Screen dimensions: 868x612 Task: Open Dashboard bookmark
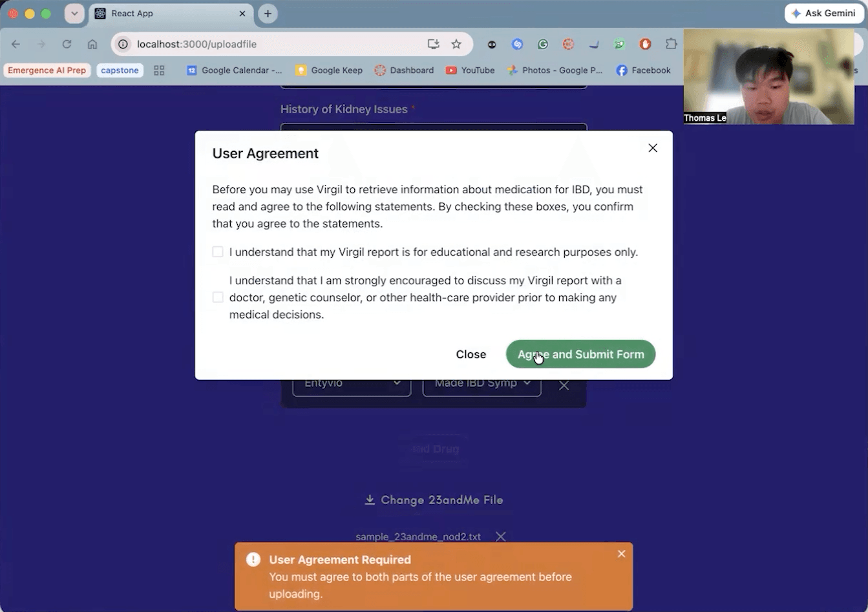pyautogui.click(x=404, y=70)
